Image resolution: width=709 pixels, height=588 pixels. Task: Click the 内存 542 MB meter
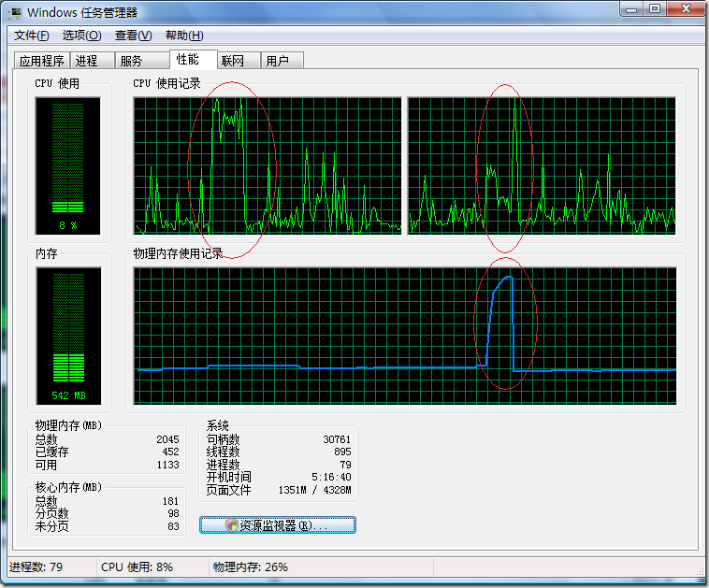68,336
